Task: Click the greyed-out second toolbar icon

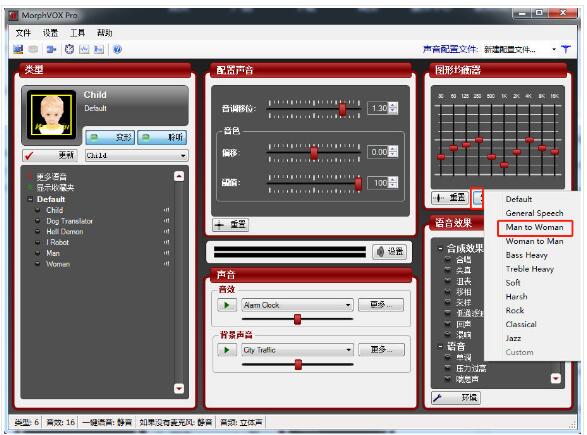Action: pos(33,49)
